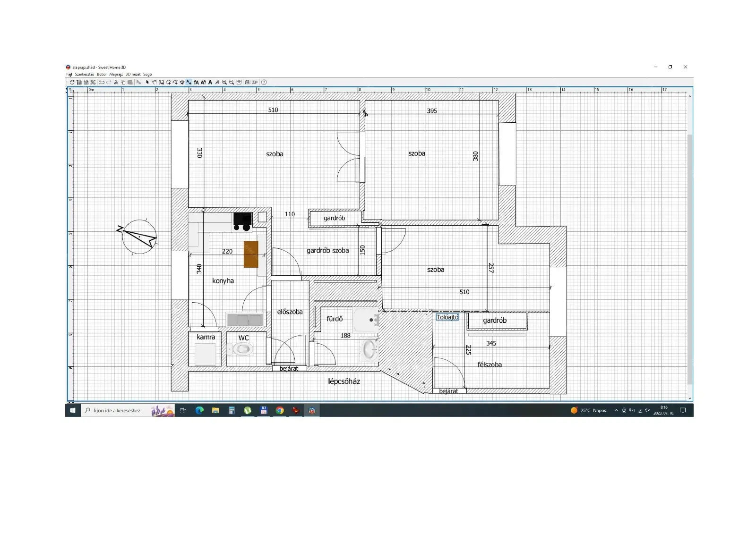Open the 3D nézet menu
This screenshot has height=534, width=756.
[133, 74]
